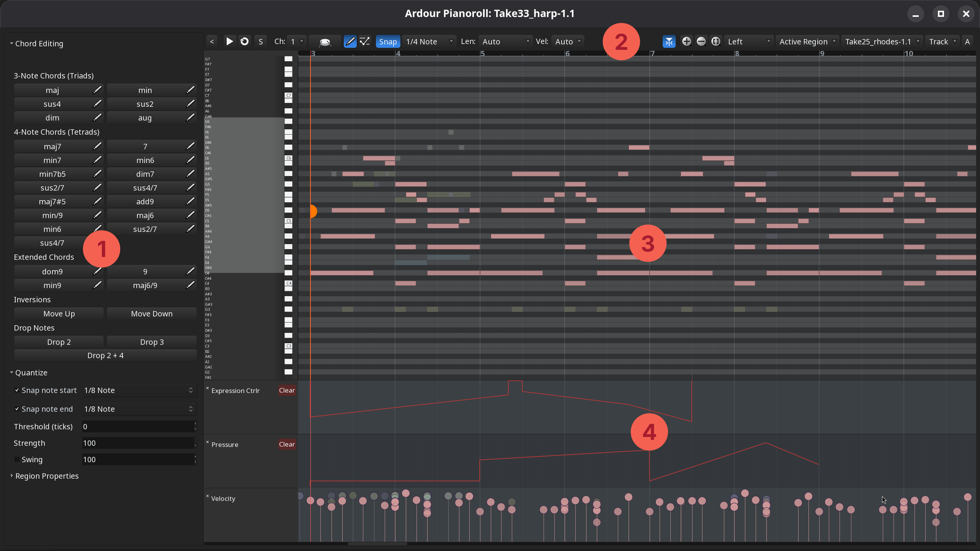
Task: Select the automation line edit tool
Action: (365, 41)
